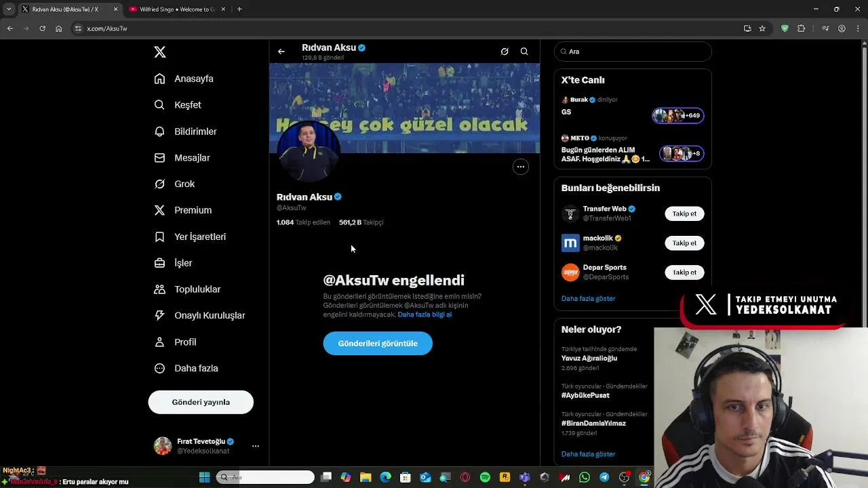Click the search icon in the profile header
The image size is (868, 488).
[x=524, y=52]
